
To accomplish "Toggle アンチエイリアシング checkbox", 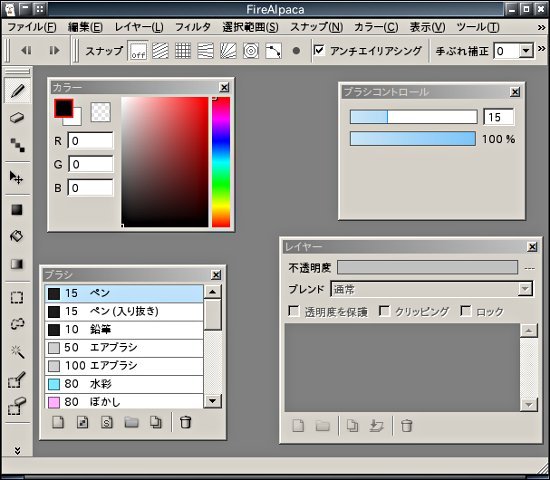I will click(x=319, y=50).
